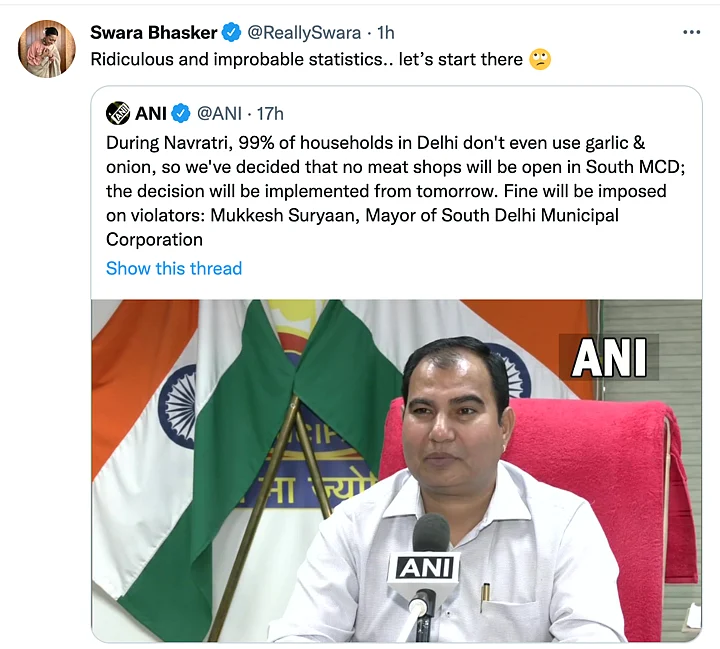Click the verified badge next to ANI
Viewport: 720px width, 649px height.
click(180, 113)
